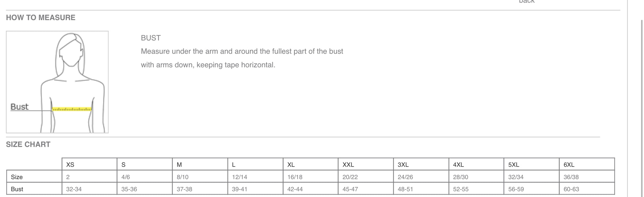Select the M size column header

pos(179,165)
